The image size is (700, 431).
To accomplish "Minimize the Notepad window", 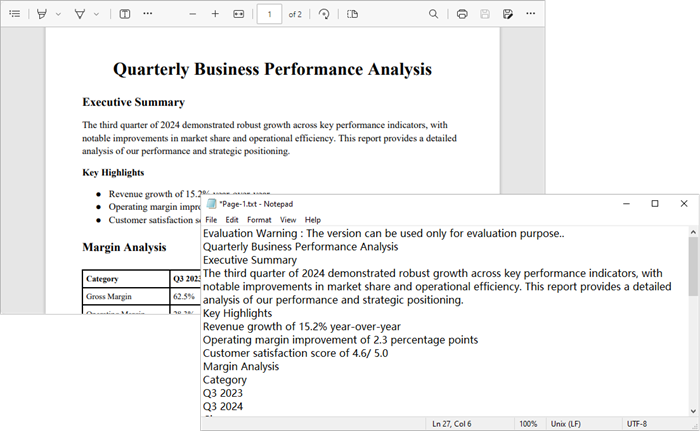I will click(626, 204).
